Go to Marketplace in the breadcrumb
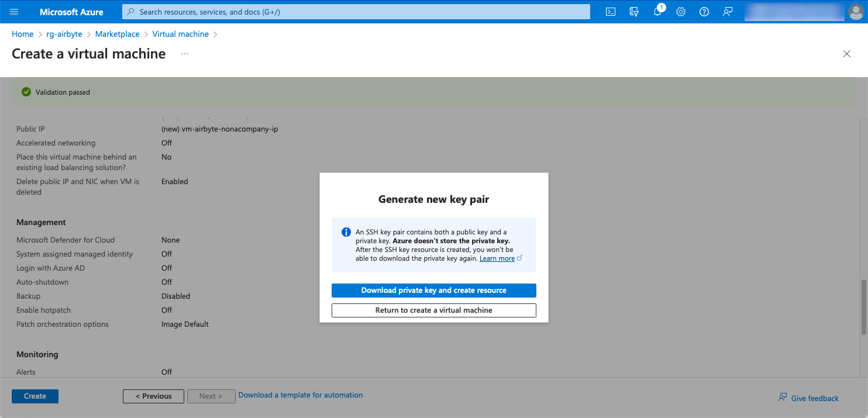The height and width of the screenshot is (418, 868). [117, 34]
